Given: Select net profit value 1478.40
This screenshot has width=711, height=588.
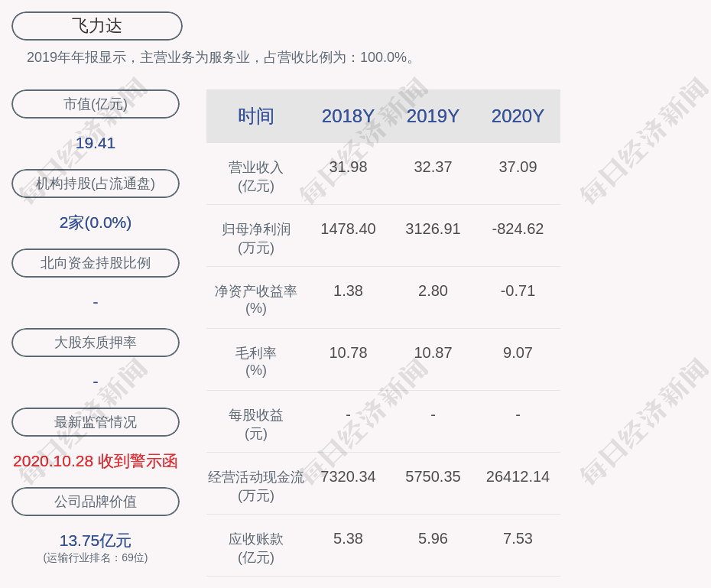Looking at the screenshot, I should tap(348, 229).
